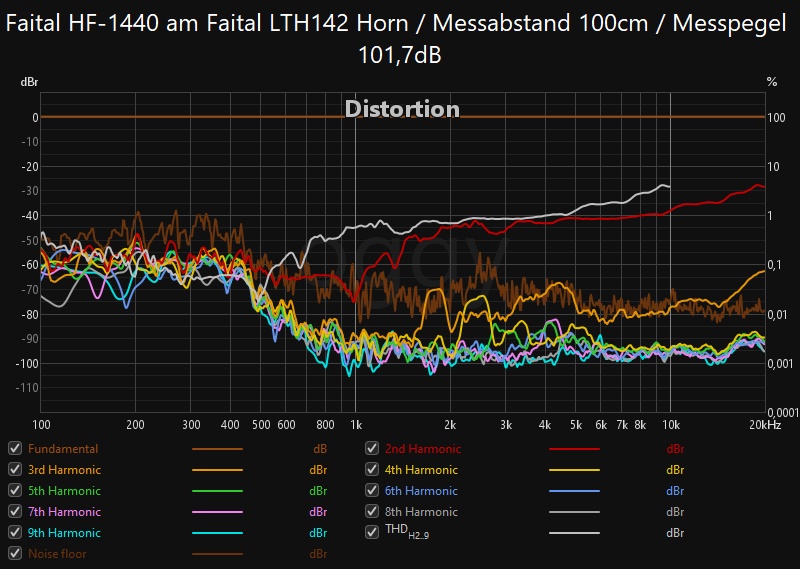Click the 3rd Harmonic orange line sample
This screenshot has width=800, height=569.
coord(217,470)
